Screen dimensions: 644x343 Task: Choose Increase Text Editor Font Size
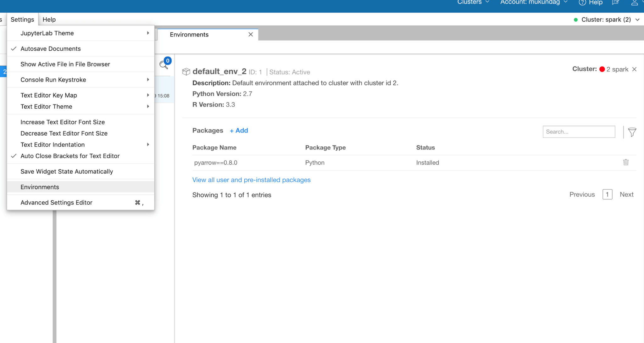[x=81, y=122]
